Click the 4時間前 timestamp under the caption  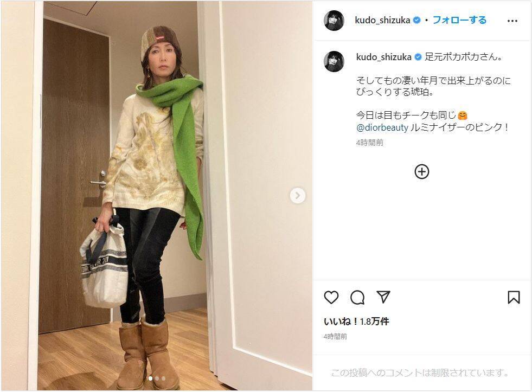[x=369, y=143]
